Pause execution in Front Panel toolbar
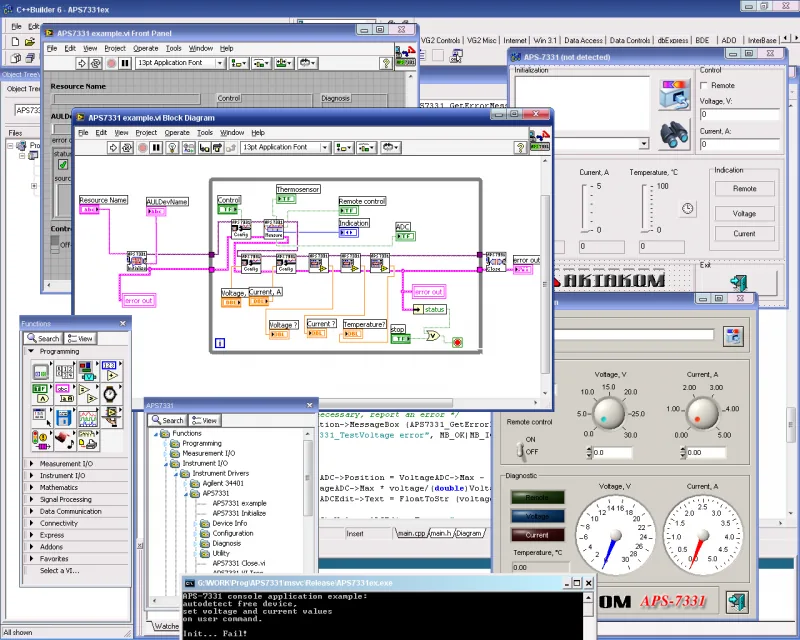Viewport: 800px width, 640px height. click(125, 63)
